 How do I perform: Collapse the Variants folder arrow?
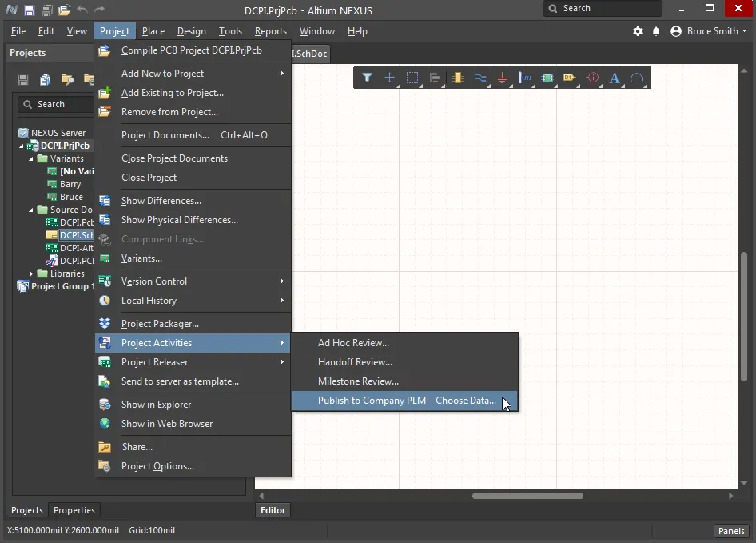pyautogui.click(x=31, y=159)
